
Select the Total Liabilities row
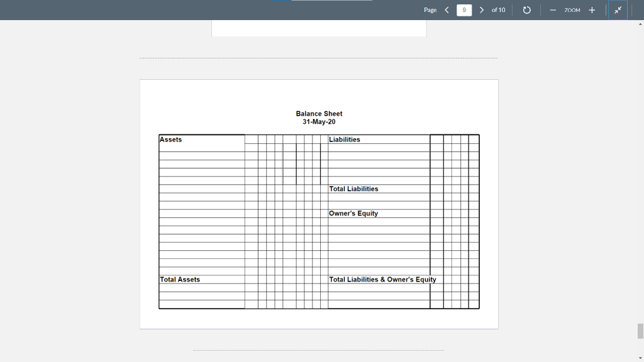pyautogui.click(x=353, y=188)
